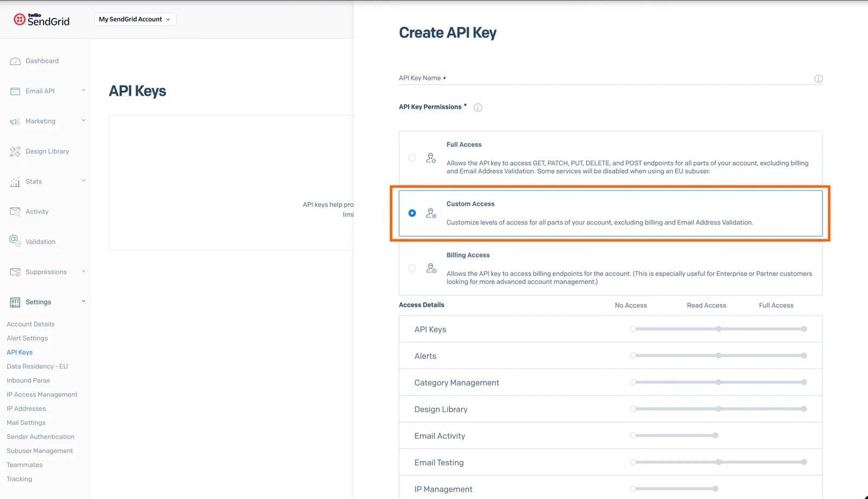Expand the Email API chevron
868x499 pixels.
(84, 90)
